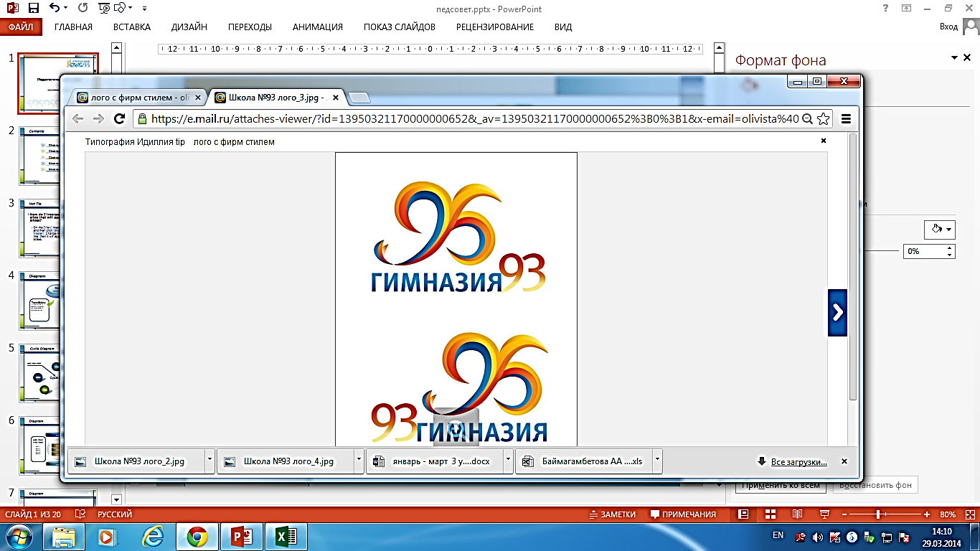Reload the browser page
980x551 pixels.
(120, 119)
